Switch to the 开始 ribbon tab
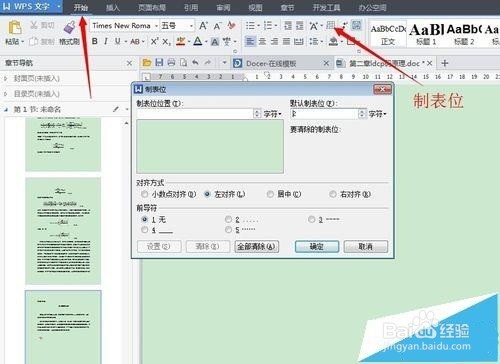 coord(81,7)
